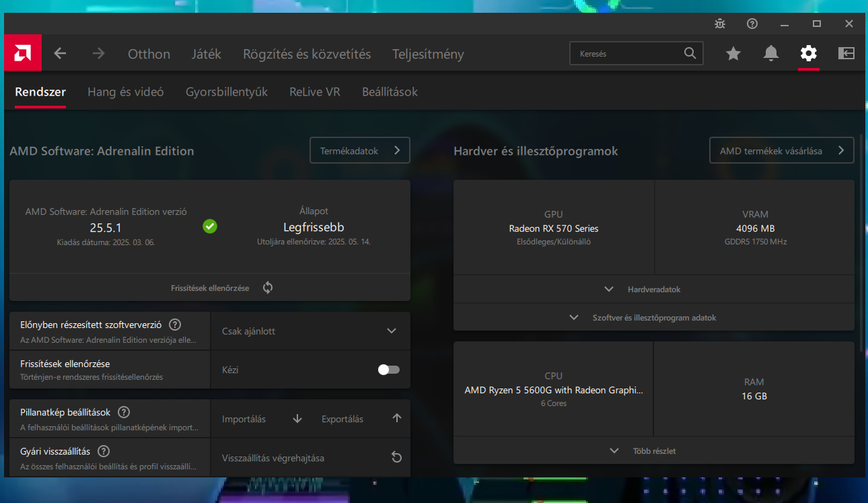This screenshot has height=503, width=868.
Task: Switch to Beállítások tab
Action: 390,92
